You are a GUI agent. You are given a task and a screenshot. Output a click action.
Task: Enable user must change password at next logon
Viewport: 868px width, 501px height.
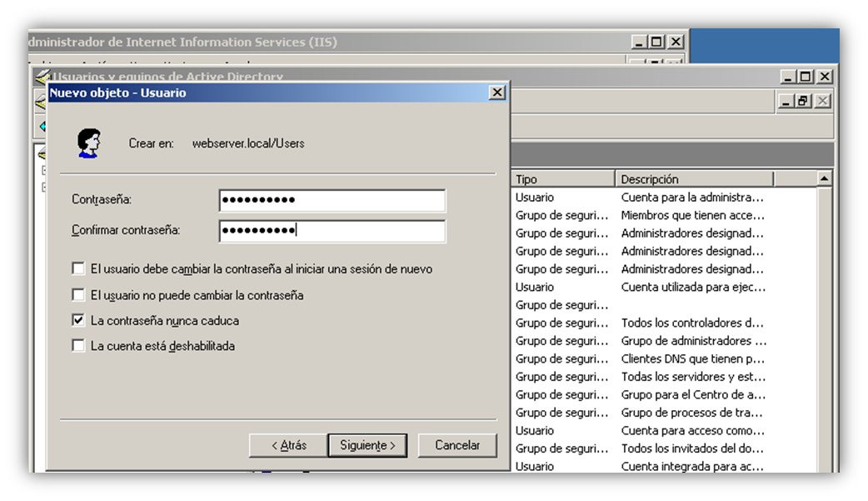coord(78,268)
